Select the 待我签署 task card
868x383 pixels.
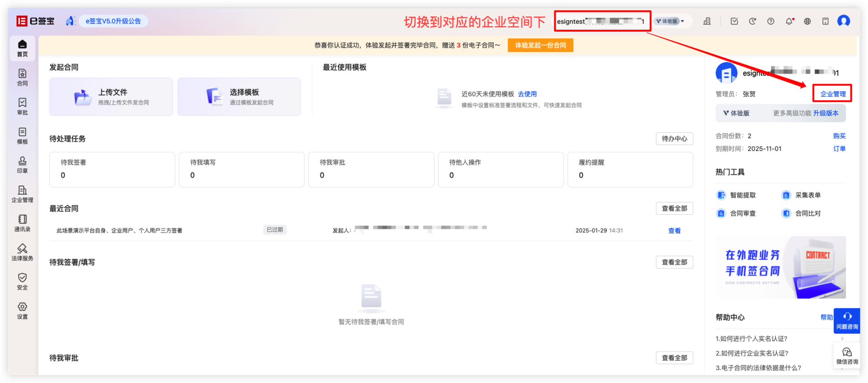coord(112,170)
